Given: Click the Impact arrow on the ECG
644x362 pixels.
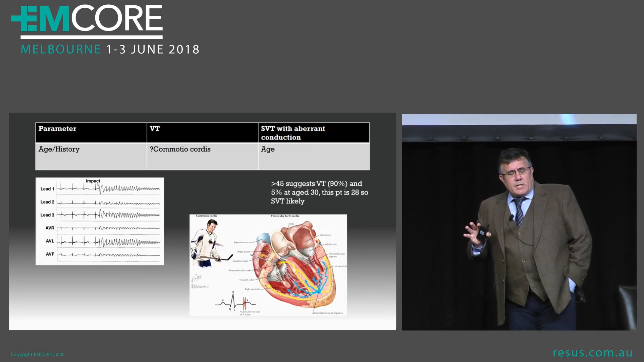Looking at the screenshot, I should (x=93, y=181).
